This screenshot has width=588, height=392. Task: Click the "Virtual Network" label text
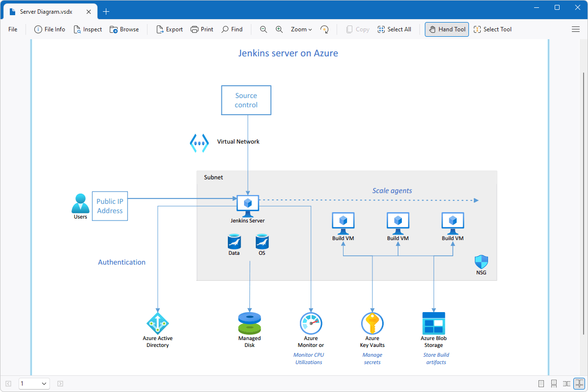tap(238, 142)
